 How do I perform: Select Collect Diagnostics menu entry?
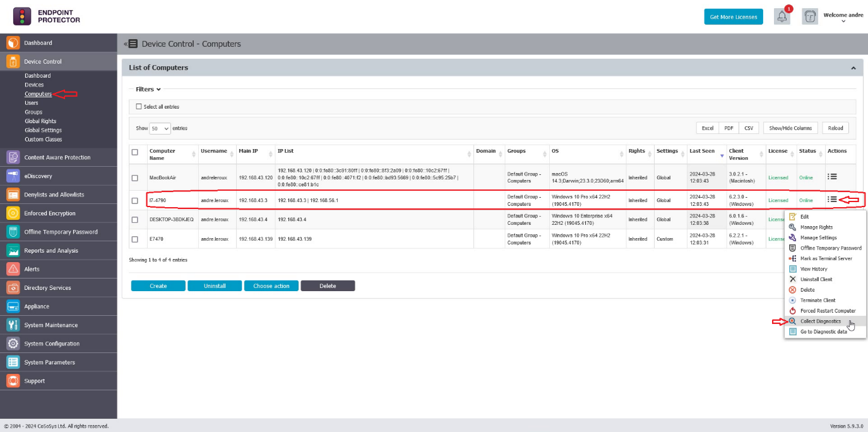coord(825,321)
